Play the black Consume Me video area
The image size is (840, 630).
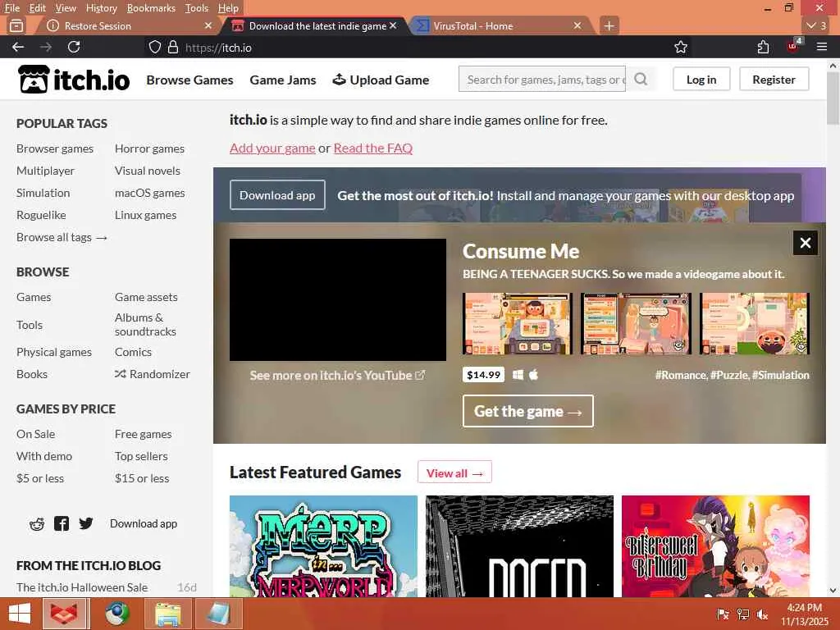337,299
